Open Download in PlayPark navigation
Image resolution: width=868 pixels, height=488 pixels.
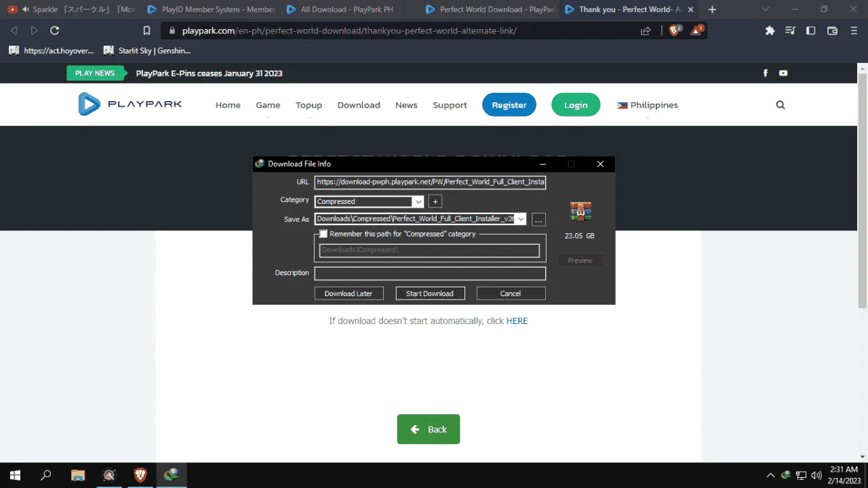pyautogui.click(x=359, y=105)
